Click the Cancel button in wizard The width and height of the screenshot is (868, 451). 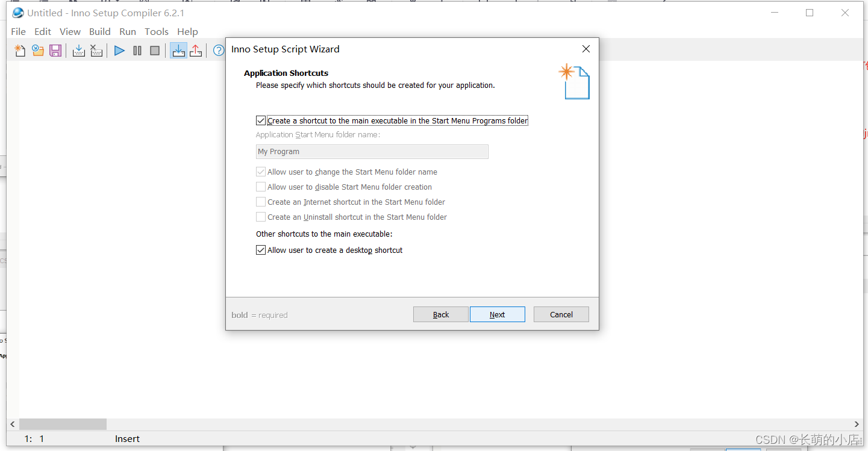[x=561, y=314]
